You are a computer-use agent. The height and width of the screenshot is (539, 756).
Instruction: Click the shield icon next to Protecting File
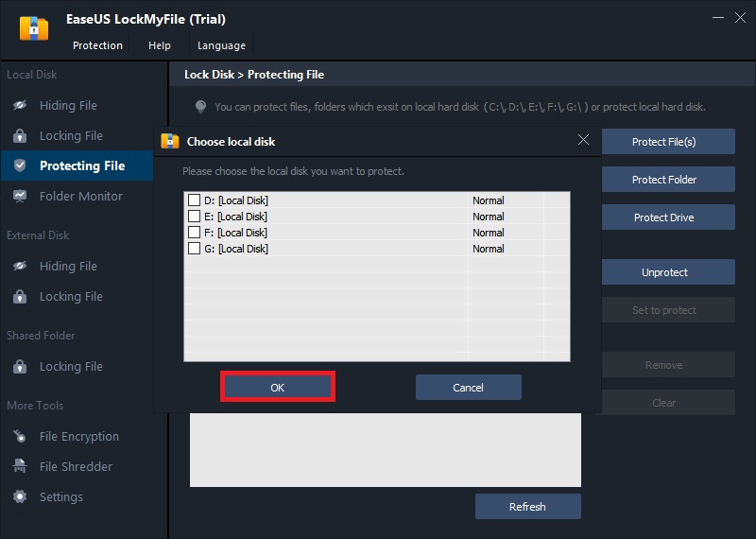pyautogui.click(x=20, y=165)
